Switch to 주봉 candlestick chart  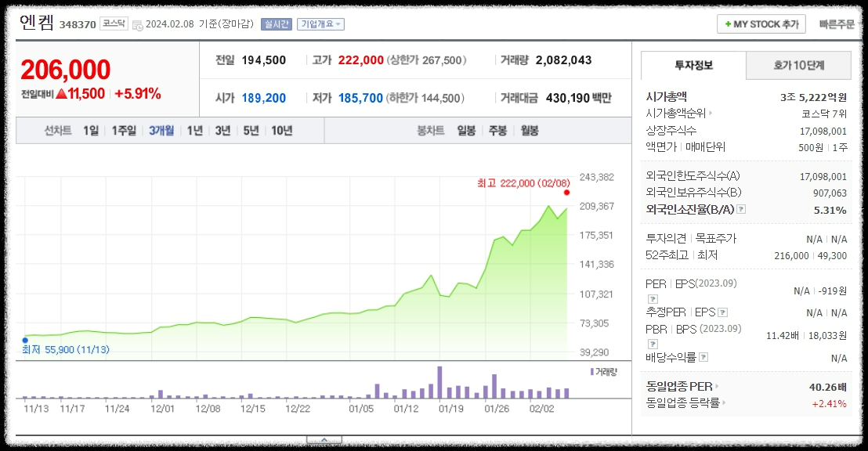[x=497, y=131]
